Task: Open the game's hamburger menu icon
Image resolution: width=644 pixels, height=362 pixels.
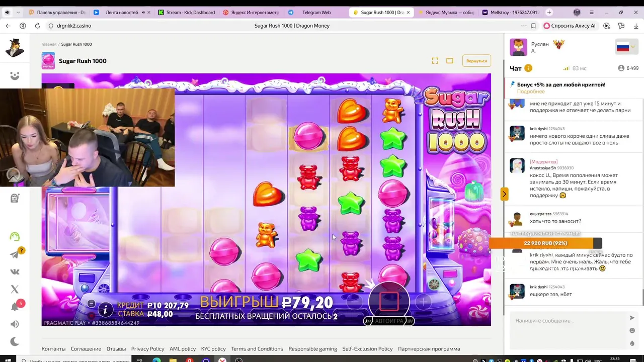Action: tap(91, 303)
